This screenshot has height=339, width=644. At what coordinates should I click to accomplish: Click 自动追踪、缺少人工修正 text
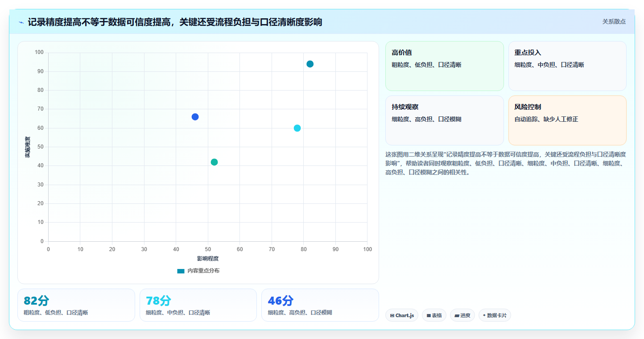tap(546, 120)
